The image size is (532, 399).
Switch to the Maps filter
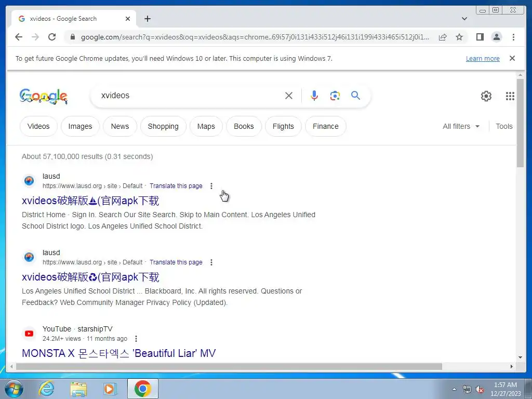pyautogui.click(x=206, y=126)
